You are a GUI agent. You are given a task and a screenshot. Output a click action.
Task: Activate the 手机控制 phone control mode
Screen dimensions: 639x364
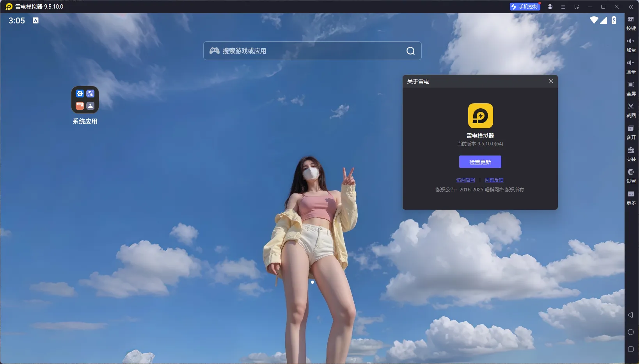click(x=525, y=6)
